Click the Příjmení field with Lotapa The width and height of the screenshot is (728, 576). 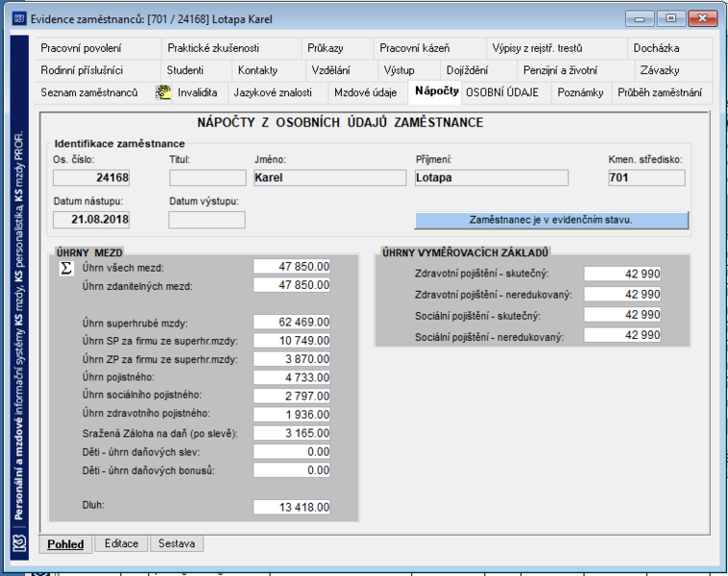point(491,178)
